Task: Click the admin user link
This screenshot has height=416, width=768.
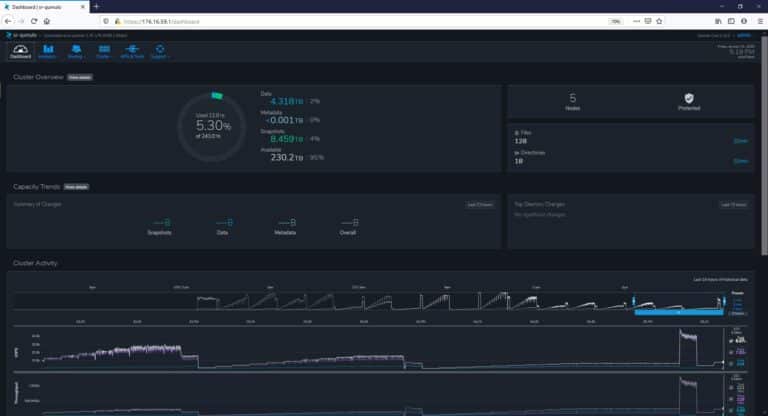Action: [744, 35]
